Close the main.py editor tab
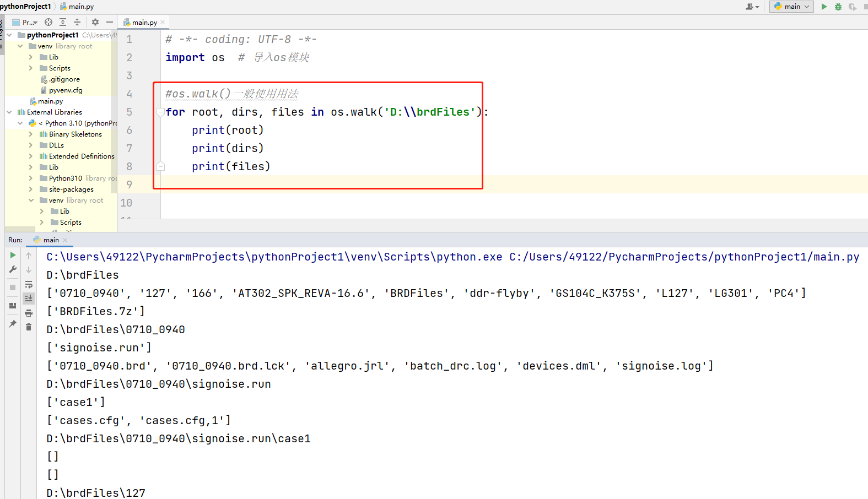This screenshot has width=868, height=499. point(163,22)
